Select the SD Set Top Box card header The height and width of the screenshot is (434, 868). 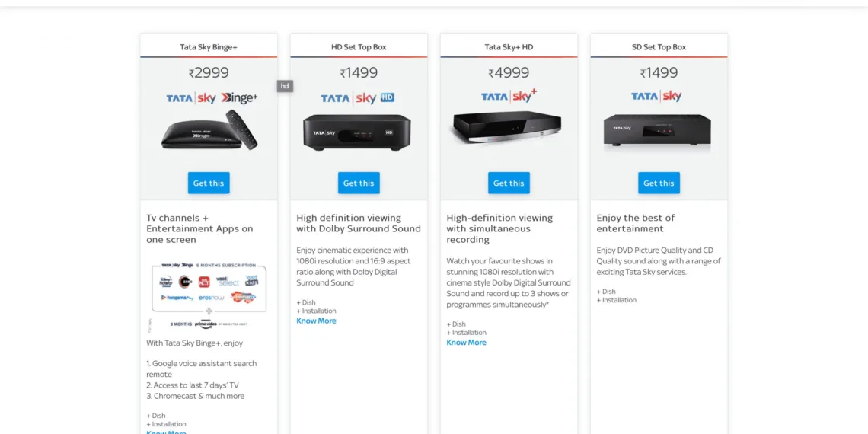click(x=659, y=47)
